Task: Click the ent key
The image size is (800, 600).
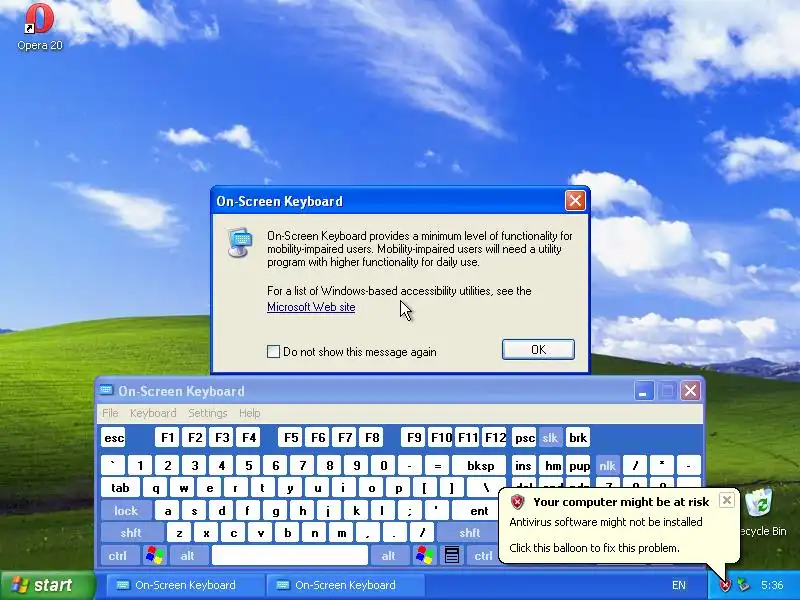Action: (479, 511)
